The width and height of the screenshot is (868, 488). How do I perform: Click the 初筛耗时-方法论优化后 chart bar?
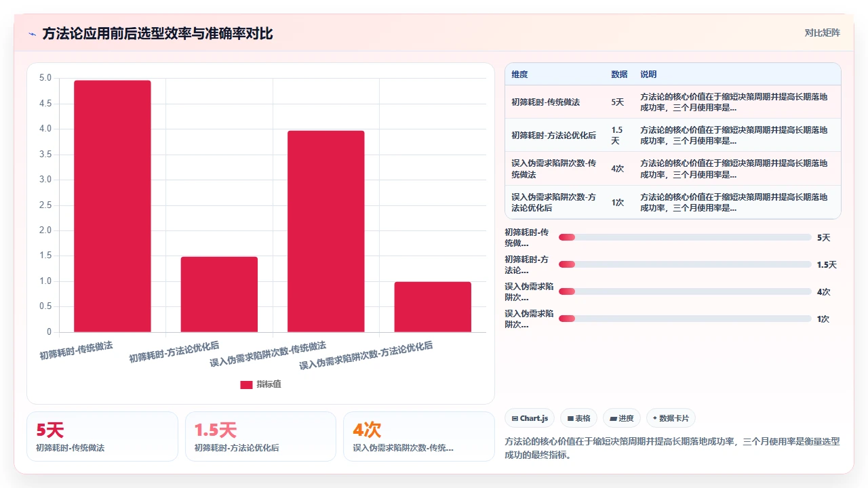click(219, 294)
